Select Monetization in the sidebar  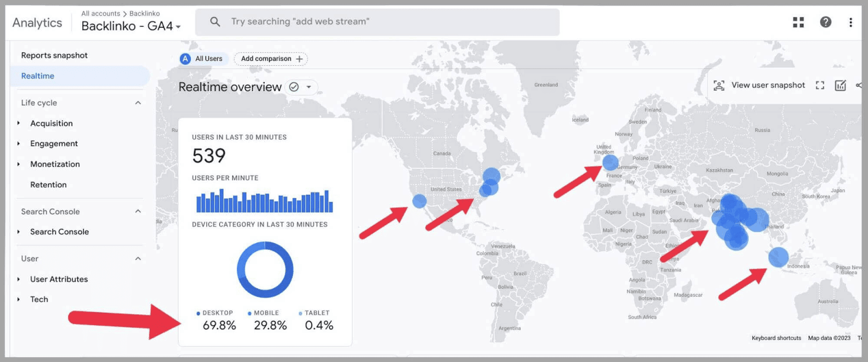(x=55, y=164)
